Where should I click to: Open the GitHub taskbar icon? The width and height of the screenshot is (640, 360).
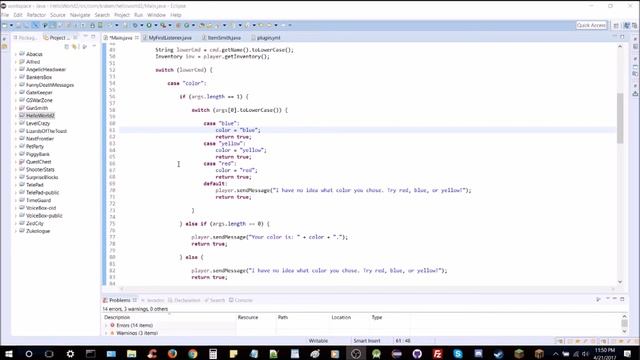click(417, 353)
